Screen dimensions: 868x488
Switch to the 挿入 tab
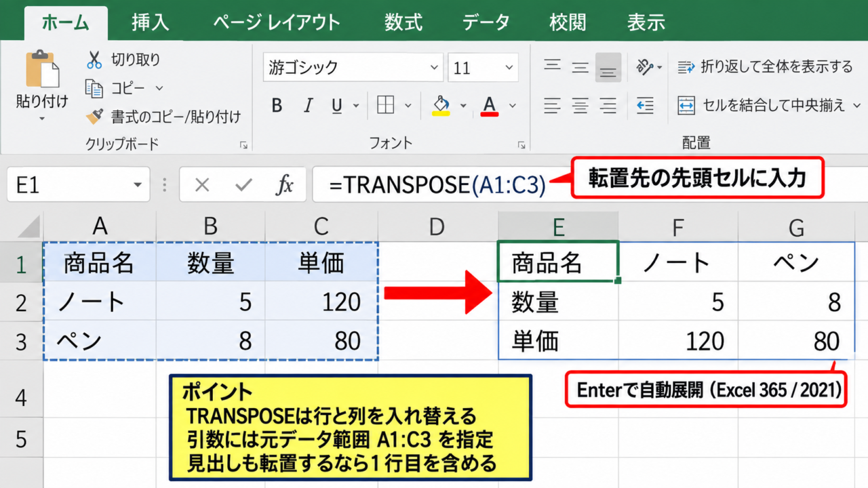[150, 22]
